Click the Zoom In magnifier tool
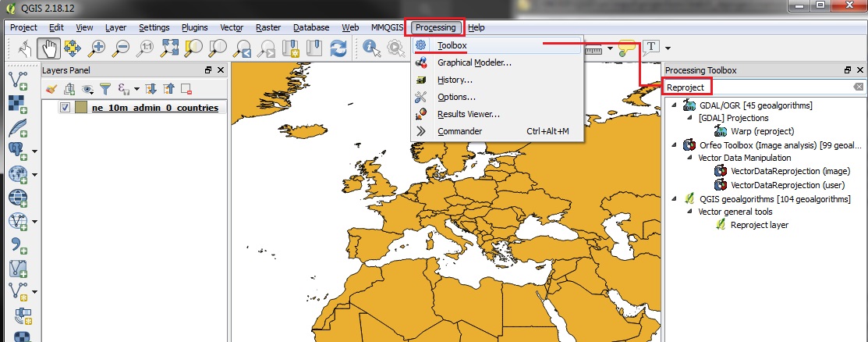 pyautogui.click(x=98, y=48)
